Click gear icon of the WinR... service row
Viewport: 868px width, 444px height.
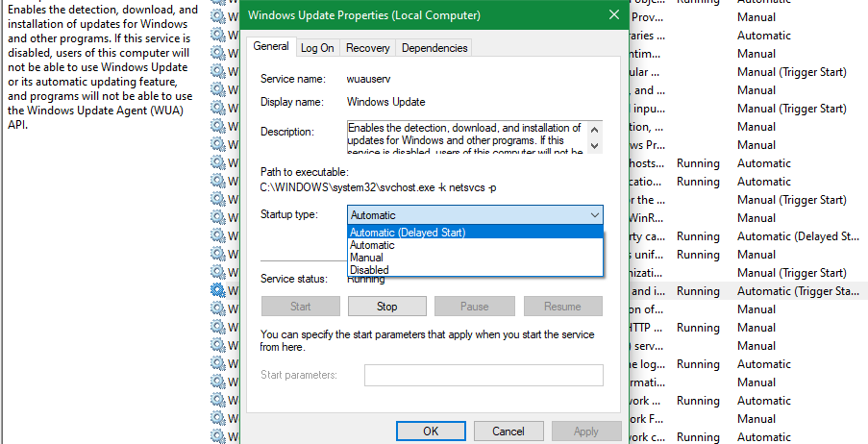tap(218, 217)
